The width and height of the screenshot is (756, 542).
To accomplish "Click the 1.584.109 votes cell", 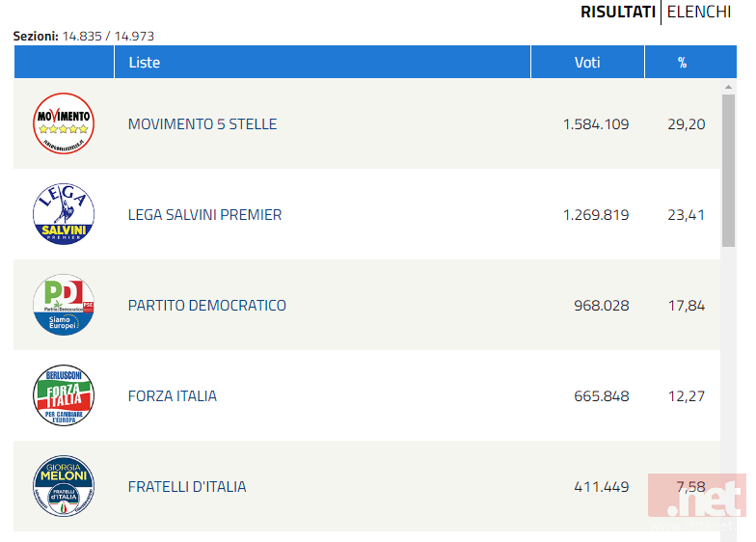I will click(596, 124).
